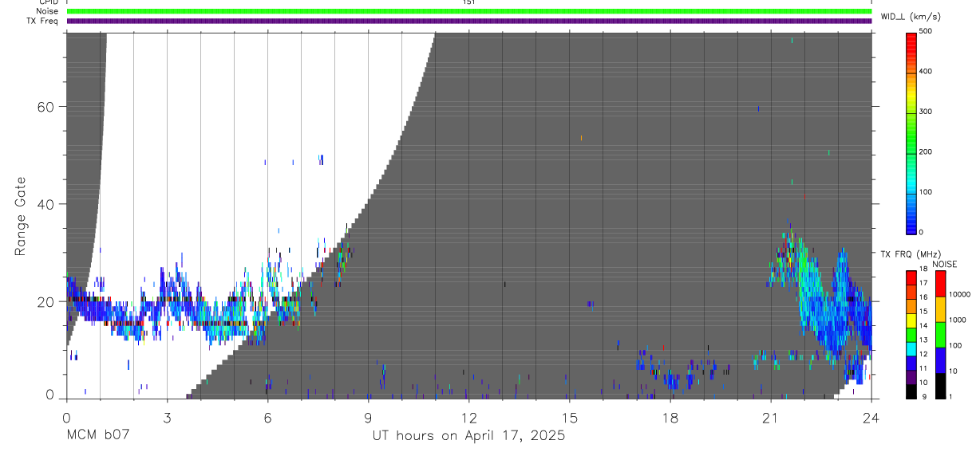Viewport: 980px width, 452px height.
Task: Click the 'MCM b07' radar label
Action: 97,435
